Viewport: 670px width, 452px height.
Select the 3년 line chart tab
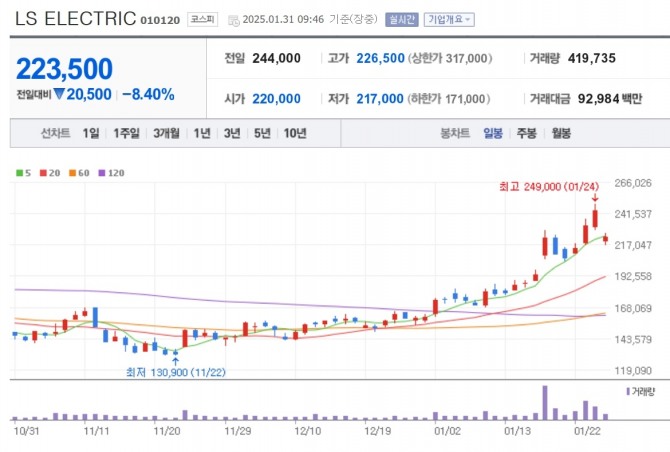232,133
